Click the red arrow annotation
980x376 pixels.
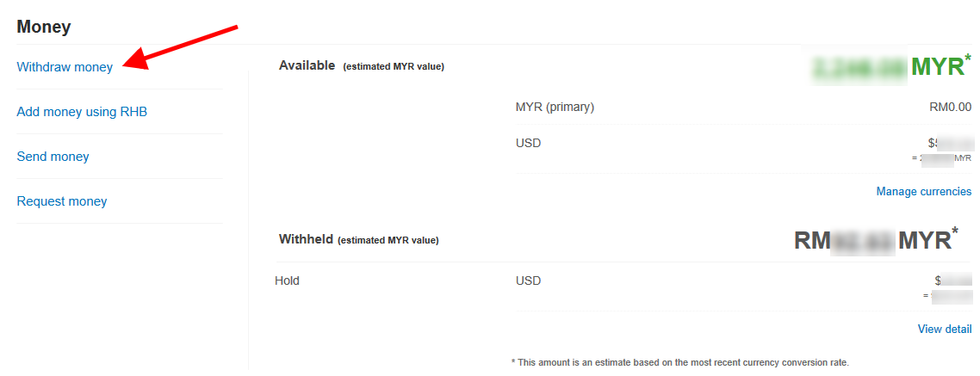coord(179,46)
